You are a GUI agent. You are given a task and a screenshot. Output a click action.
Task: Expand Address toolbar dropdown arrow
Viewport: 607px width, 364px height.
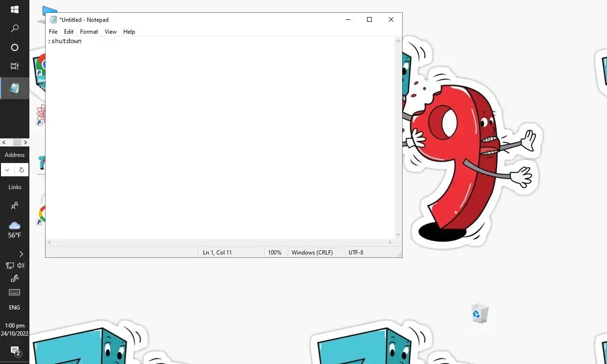coord(7,170)
